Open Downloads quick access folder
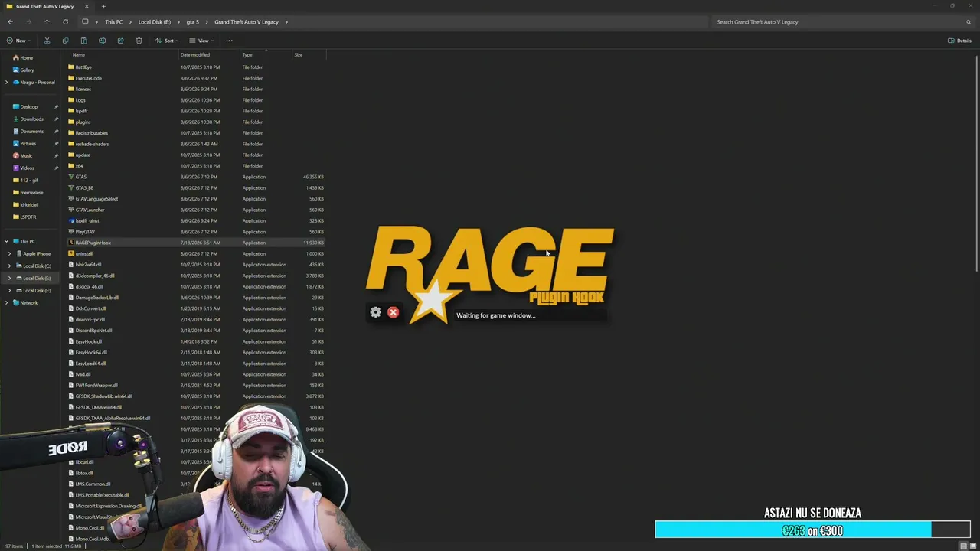 [31, 119]
